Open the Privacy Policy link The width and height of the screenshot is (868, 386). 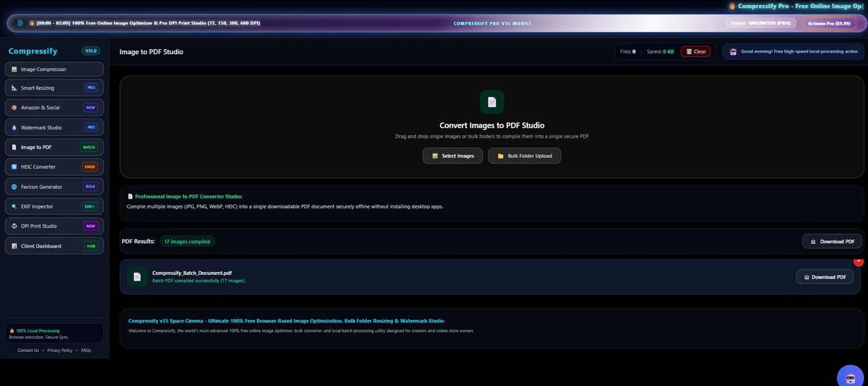(x=60, y=350)
